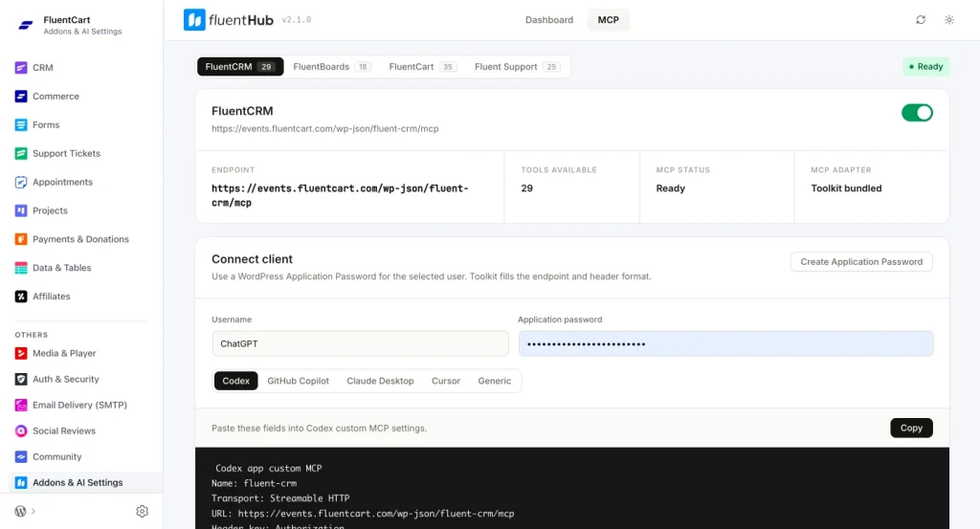The image size is (980, 529).
Task: Click the 'Toolkit bundled' adapter value
Action: (846, 188)
